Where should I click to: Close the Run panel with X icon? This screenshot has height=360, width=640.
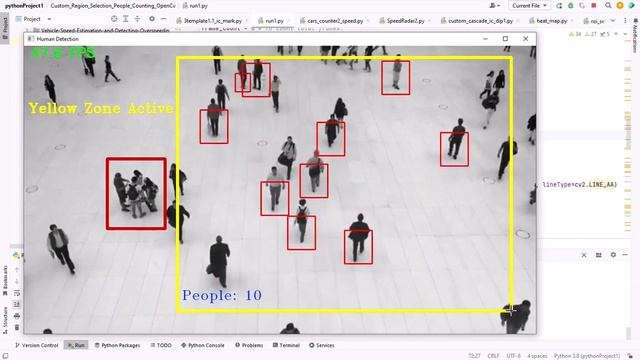[584, 255]
